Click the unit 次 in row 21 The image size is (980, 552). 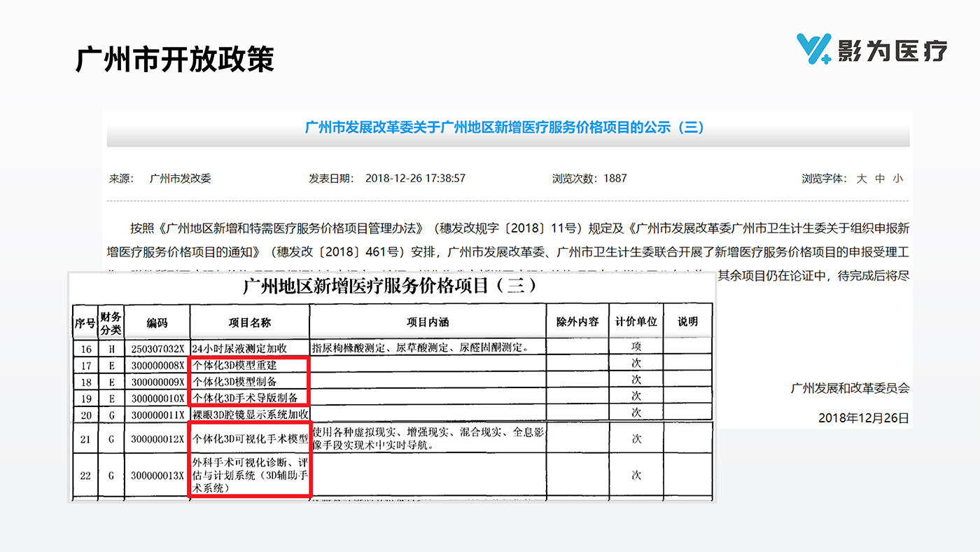(x=636, y=439)
